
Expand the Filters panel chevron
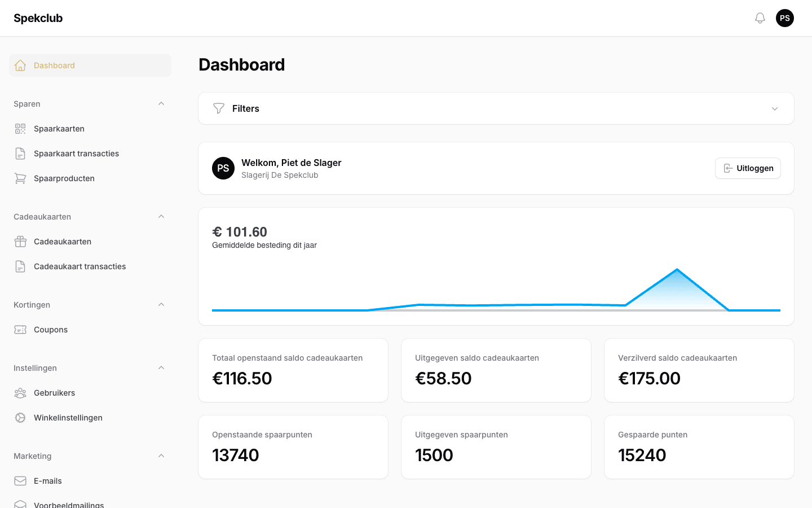coord(775,109)
